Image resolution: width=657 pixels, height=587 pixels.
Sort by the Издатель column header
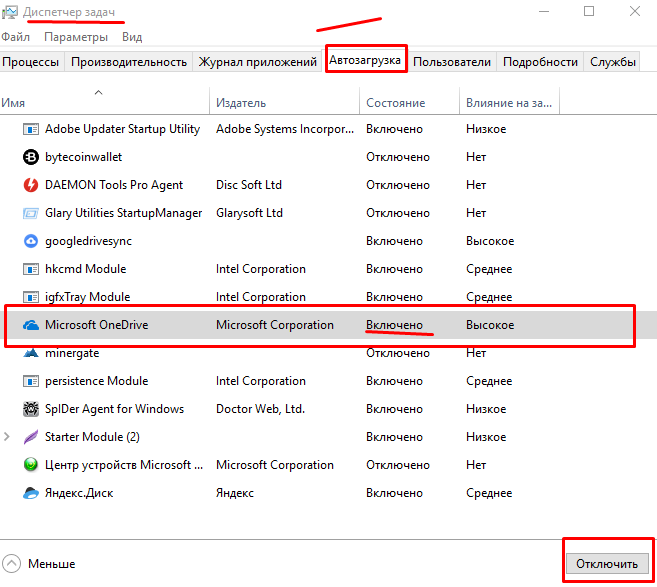coord(241,103)
